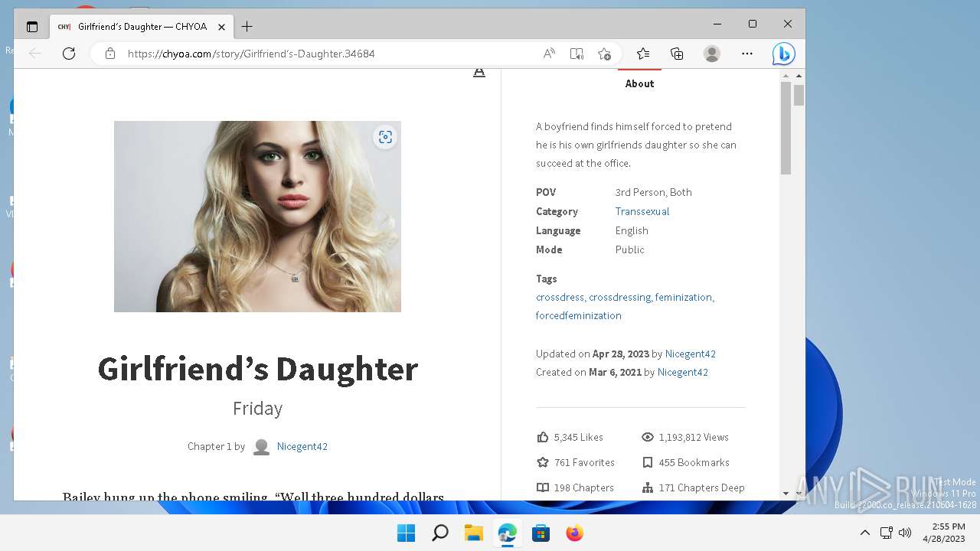The height and width of the screenshot is (551, 980).
Task: Open the forcedfeminization tag link
Action: point(579,315)
